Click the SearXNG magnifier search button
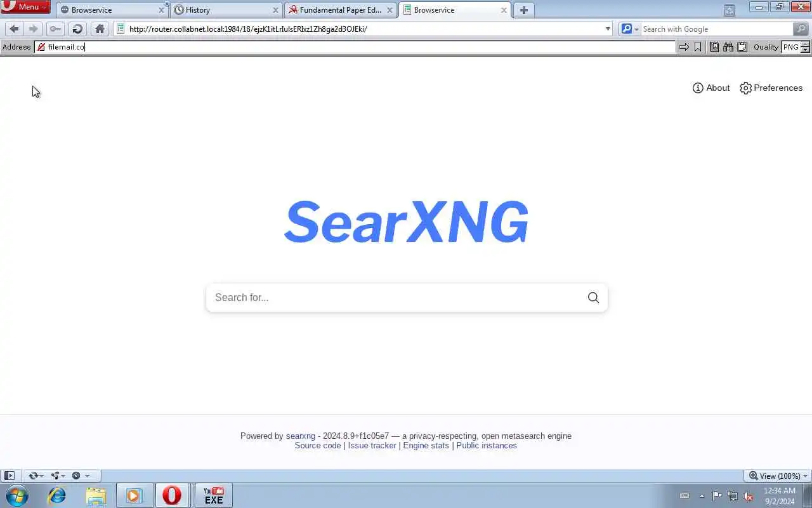Viewport: 812px width, 508px height. coord(593,298)
